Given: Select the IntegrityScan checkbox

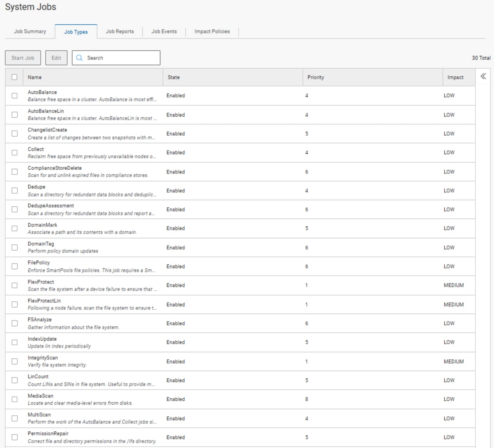Looking at the screenshot, I should (x=14, y=361).
